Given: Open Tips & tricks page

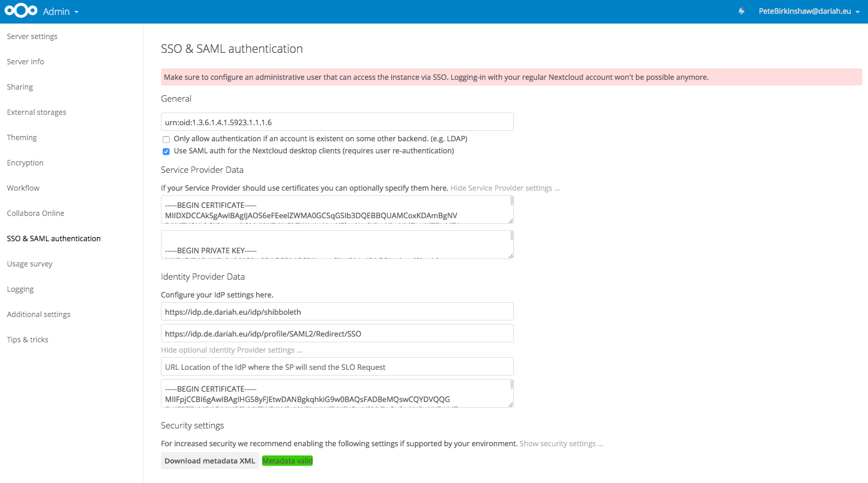Looking at the screenshot, I should click(x=28, y=339).
